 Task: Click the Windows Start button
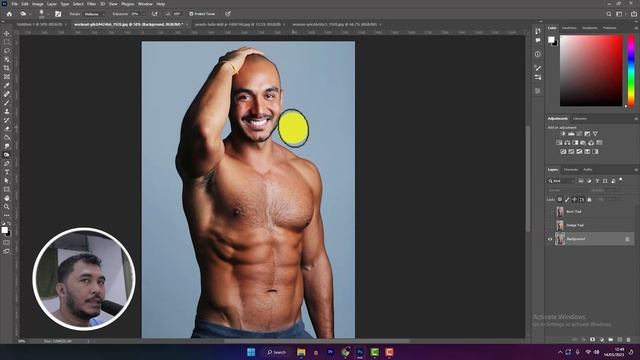pyautogui.click(x=251, y=352)
